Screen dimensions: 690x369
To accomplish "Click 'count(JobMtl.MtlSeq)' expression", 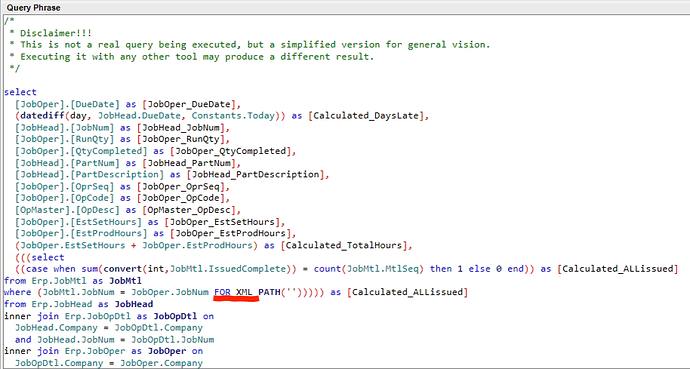I will pyautogui.click(x=369, y=269).
